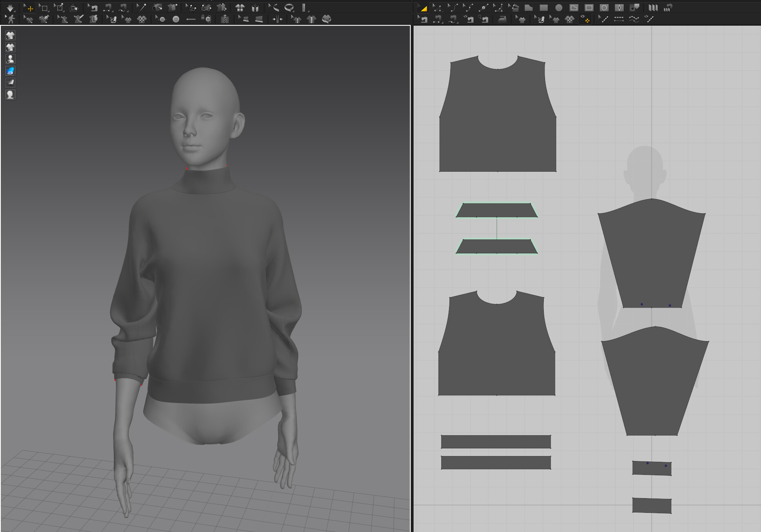Select the Button tool in 3D toolbar
This screenshot has height=532, width=761.
[x=176, y=19]
